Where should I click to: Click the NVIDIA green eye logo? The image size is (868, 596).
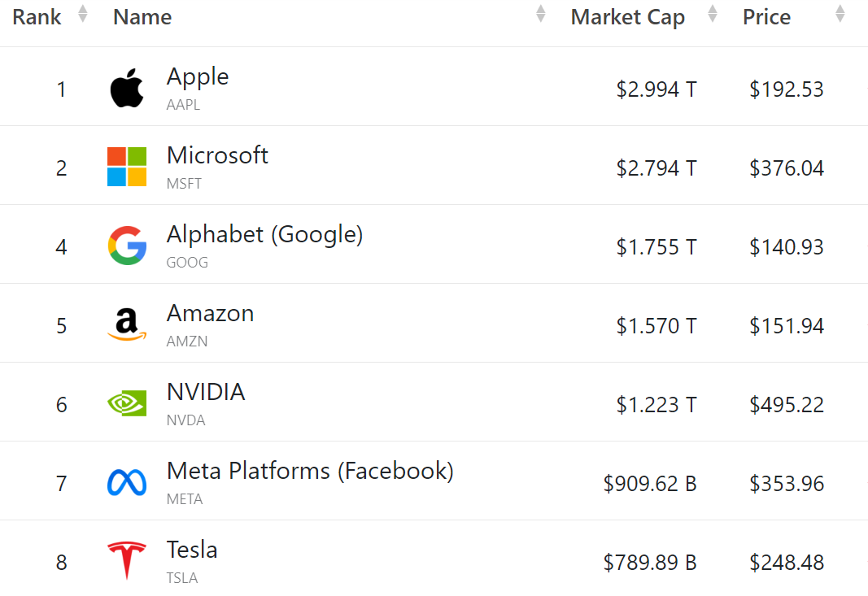126,402
